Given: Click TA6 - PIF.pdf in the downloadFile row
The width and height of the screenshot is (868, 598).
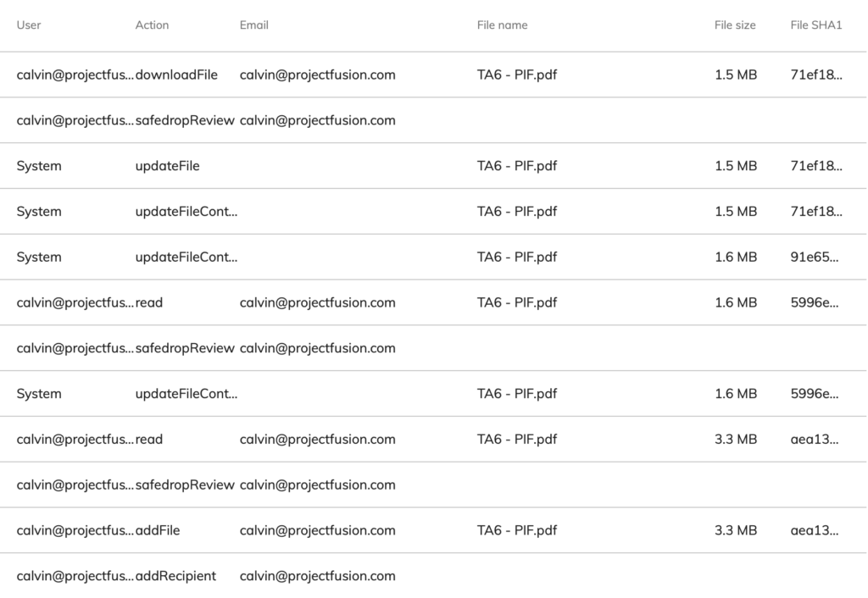Looking at the screenshot, I should (517, 75).
